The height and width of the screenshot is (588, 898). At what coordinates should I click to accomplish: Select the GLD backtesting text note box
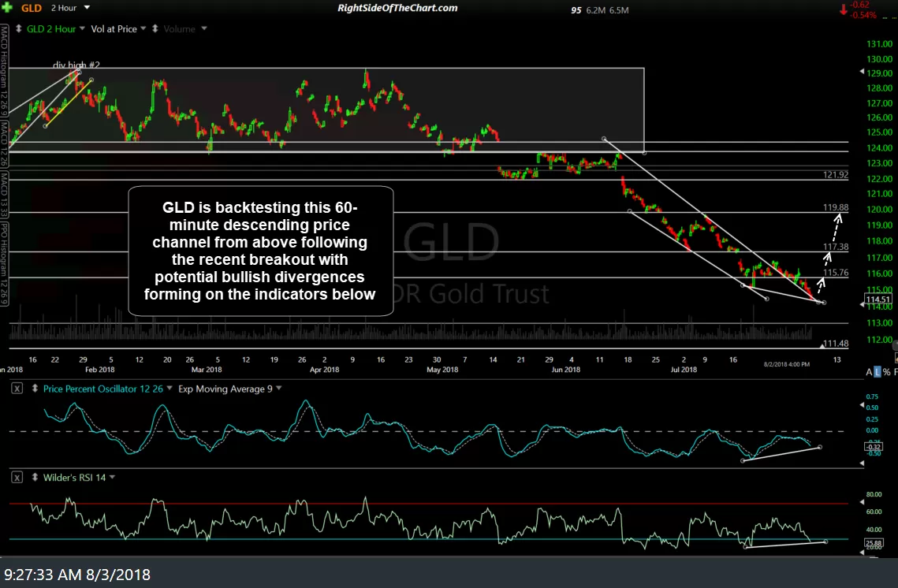click(x=261, y=251)
